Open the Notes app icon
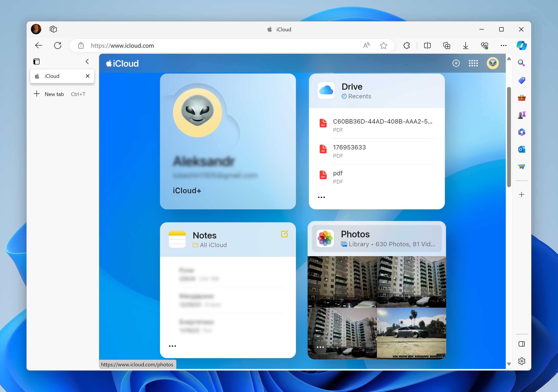558x392 pixels. [177, 239]
